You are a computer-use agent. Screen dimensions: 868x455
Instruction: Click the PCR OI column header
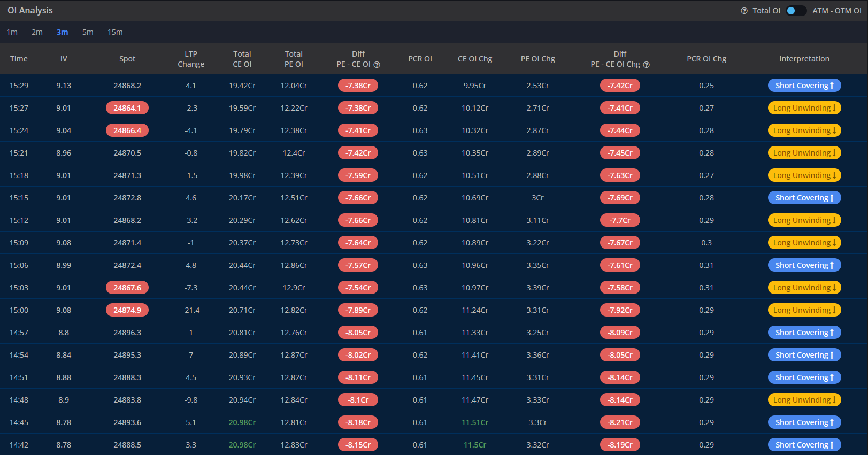pos(420,59)
